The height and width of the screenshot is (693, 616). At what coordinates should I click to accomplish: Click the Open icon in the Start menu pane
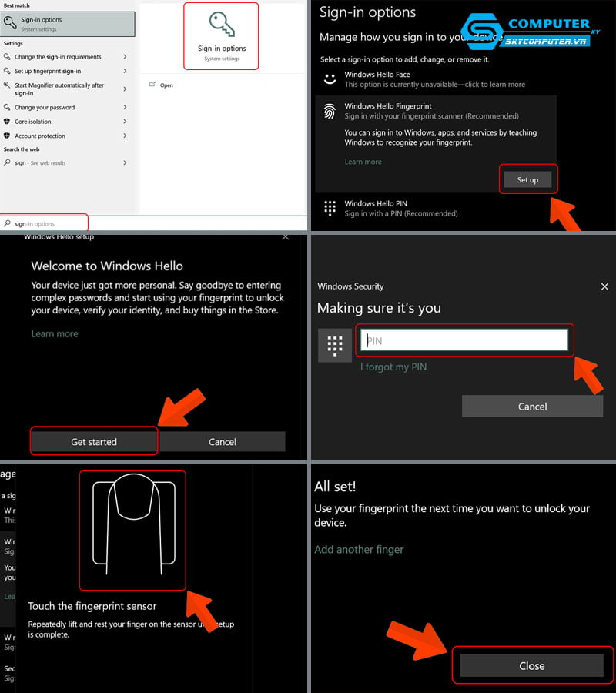click(151, 85)
